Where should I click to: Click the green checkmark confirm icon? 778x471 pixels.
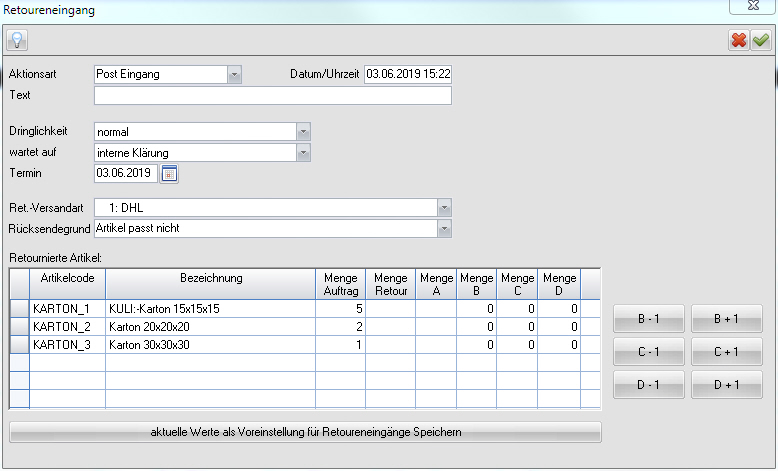point(761,40)
